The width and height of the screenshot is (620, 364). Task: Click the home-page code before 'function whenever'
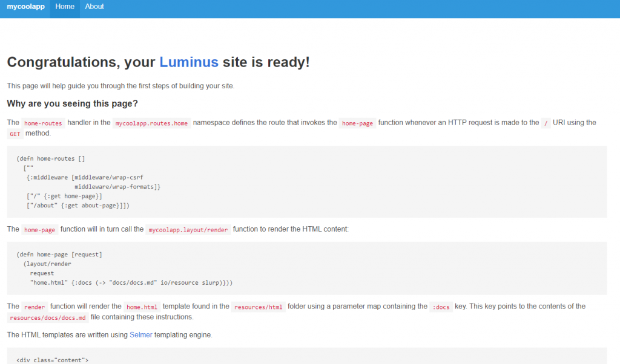point(357,123)
